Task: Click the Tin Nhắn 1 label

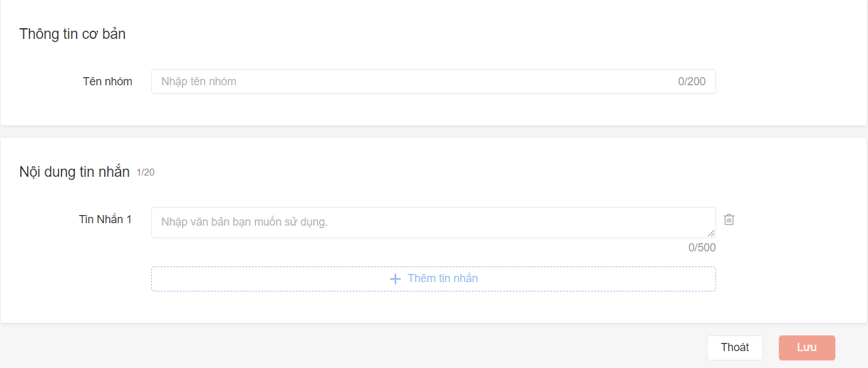Action: coord(105,219)
